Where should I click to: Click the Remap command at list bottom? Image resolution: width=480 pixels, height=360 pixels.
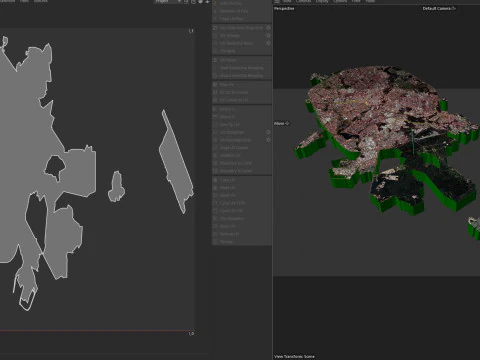tap(226, 242)
